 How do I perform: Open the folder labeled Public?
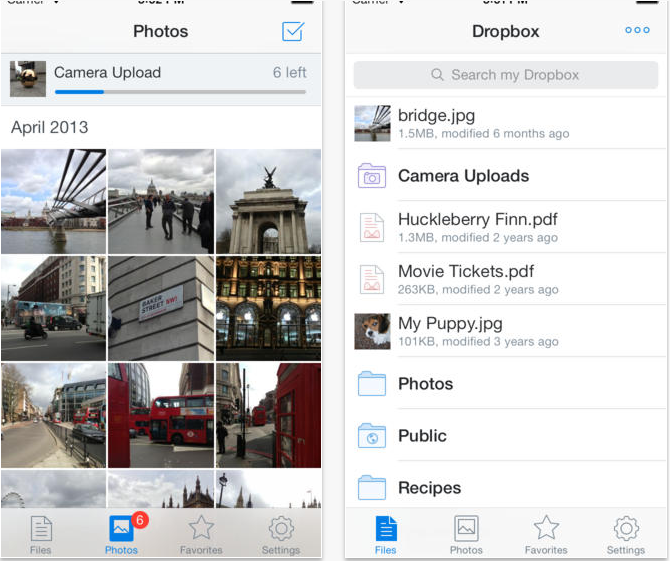pyautogui.click(x=422, y=435)
